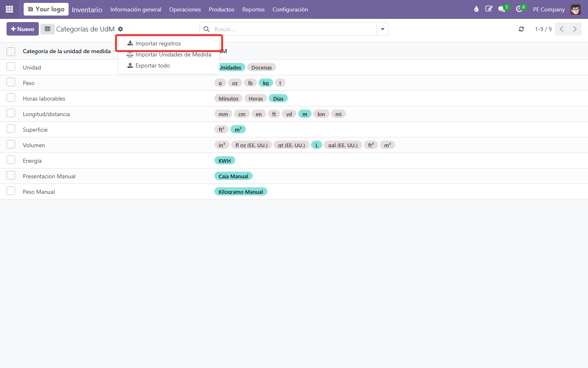Check the Horas laborables row checkbox
The width and height of the screenshot is (588, 368).
click(x=11, y=98)
